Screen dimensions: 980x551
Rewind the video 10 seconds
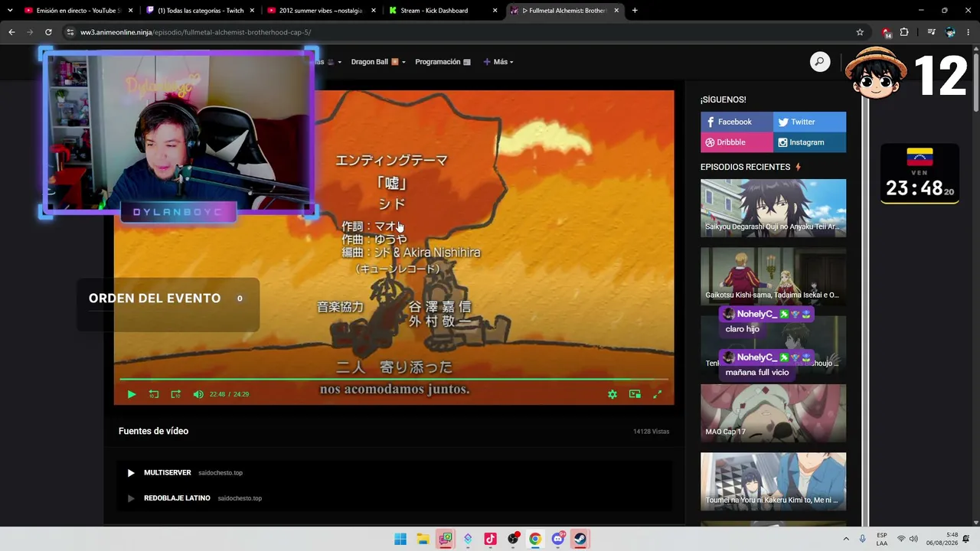coord(154,394)
